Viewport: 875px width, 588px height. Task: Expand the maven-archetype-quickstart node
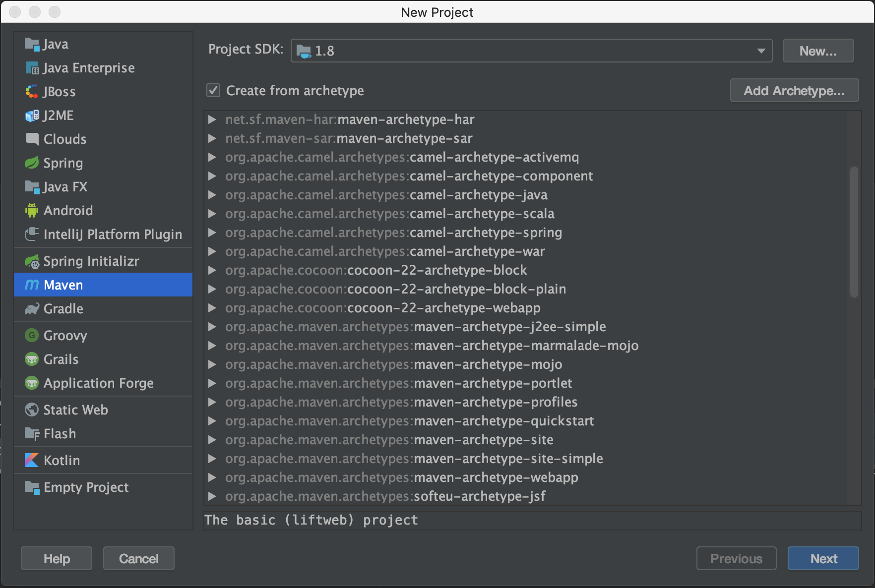pos(212,421)
